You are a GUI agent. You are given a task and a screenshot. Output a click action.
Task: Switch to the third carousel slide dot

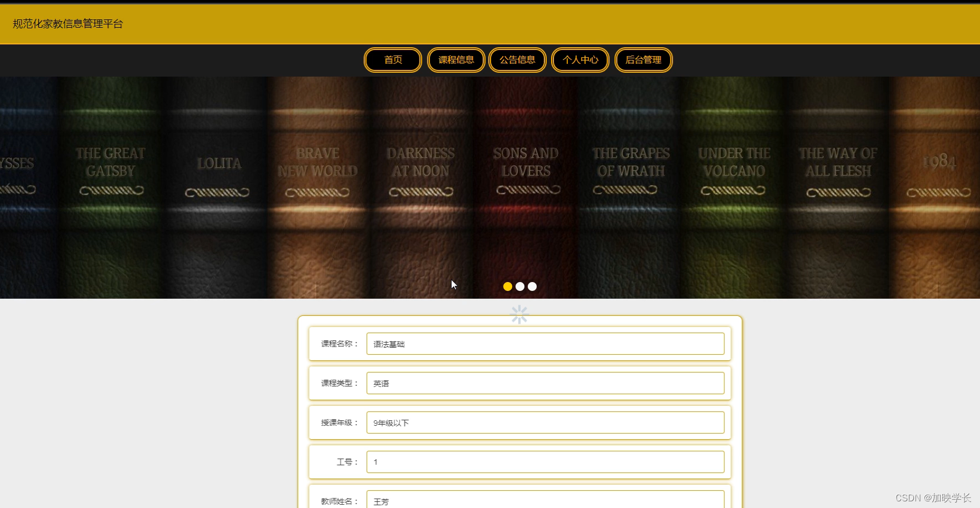pos(532,286)
